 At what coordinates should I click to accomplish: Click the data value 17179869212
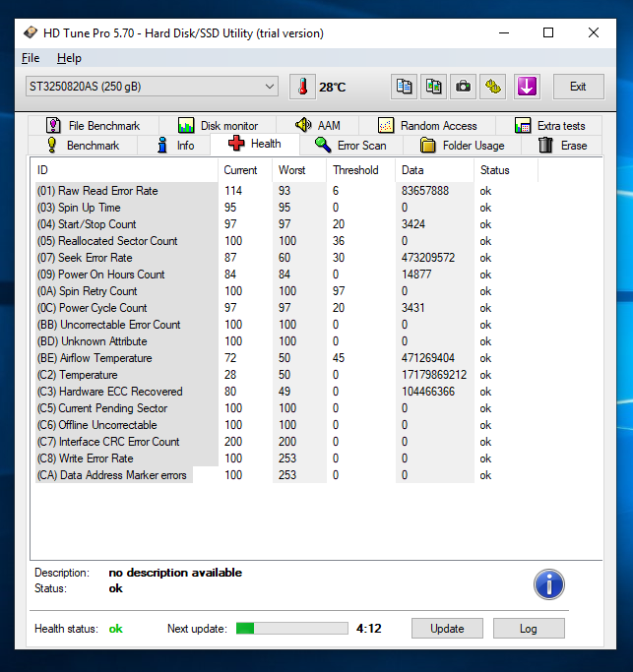[434, 375]
